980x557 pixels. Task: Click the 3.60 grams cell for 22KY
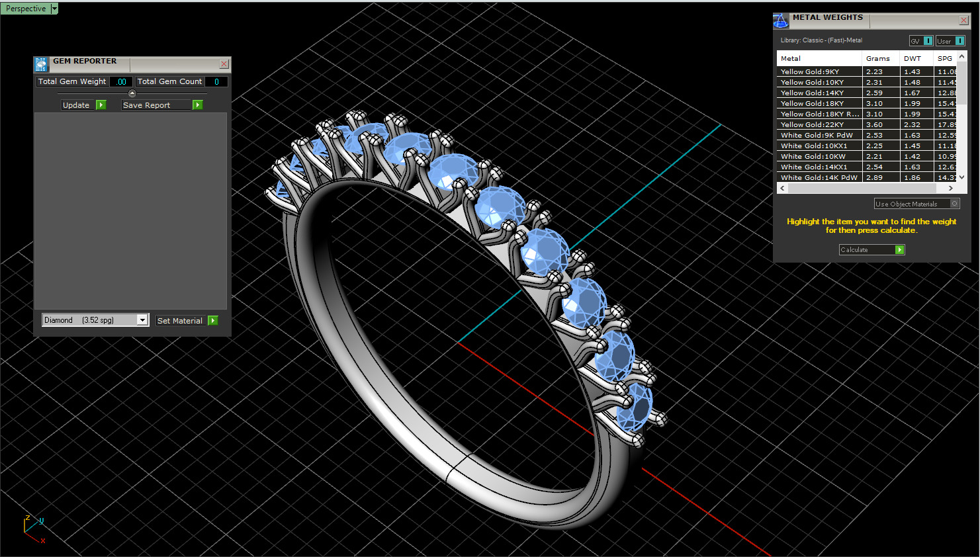click(x=881, y=124)
